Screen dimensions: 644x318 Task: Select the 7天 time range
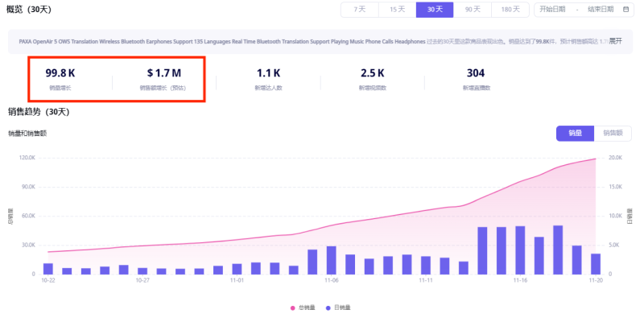click(359, 10)
